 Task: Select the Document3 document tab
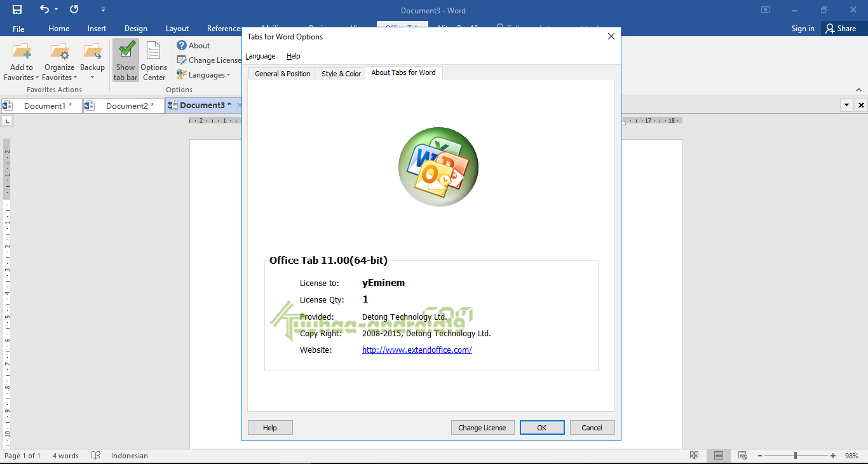[x=202, y=106]
